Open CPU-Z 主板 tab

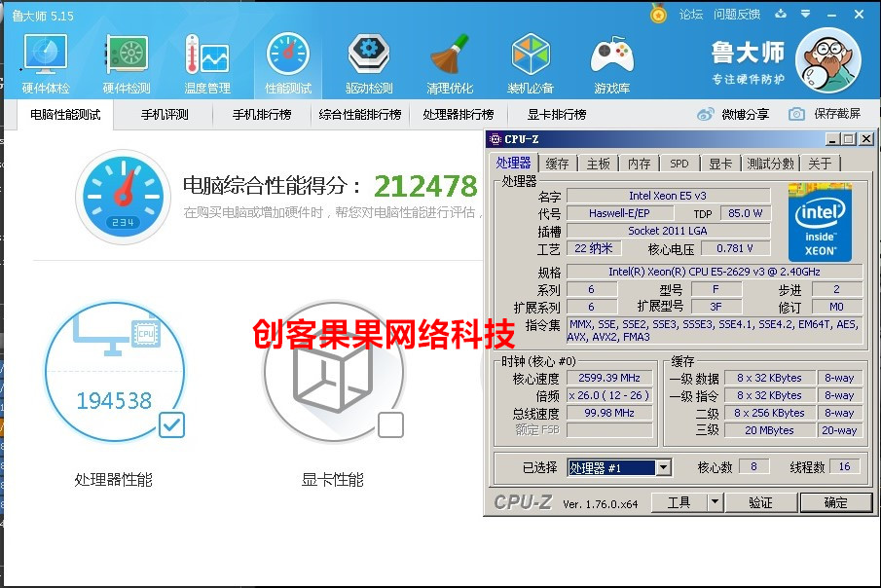(x=598, y=164)
